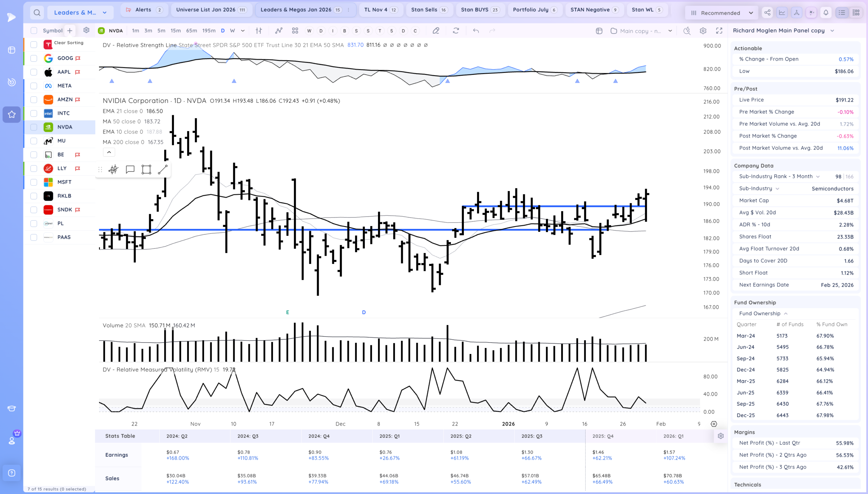Open the notifications bell icon
This screenshot has width=868, height=494.
[x=826, y=13]
